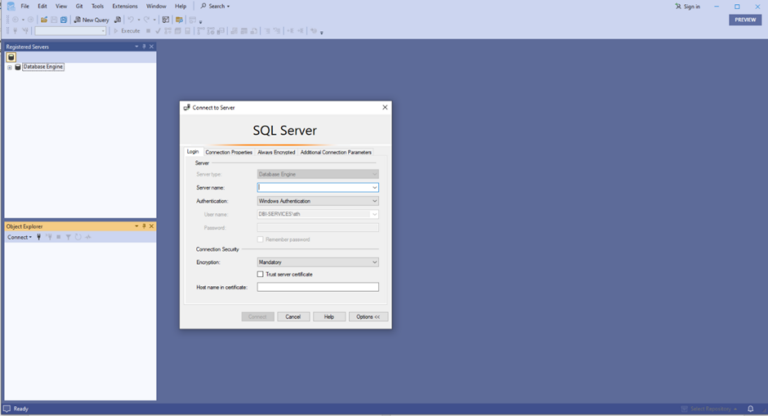Click the Sign in account icon
768x416 pixels.
(678, 6)
